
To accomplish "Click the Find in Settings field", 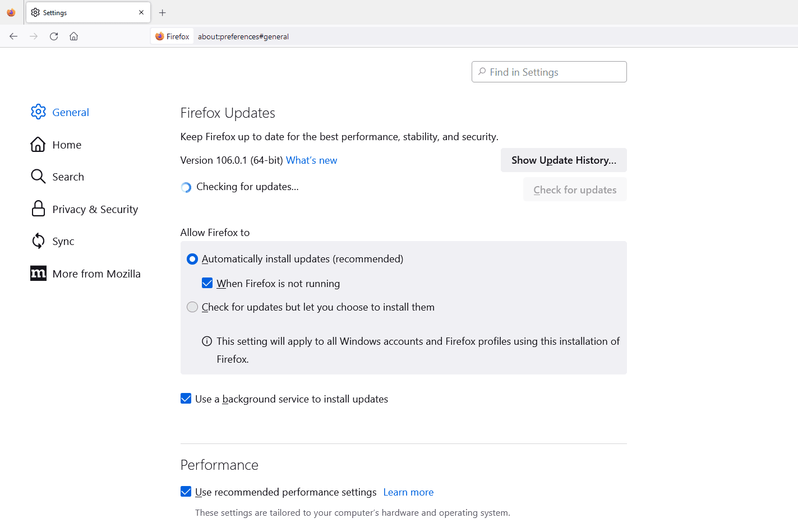I will point(548,72).
